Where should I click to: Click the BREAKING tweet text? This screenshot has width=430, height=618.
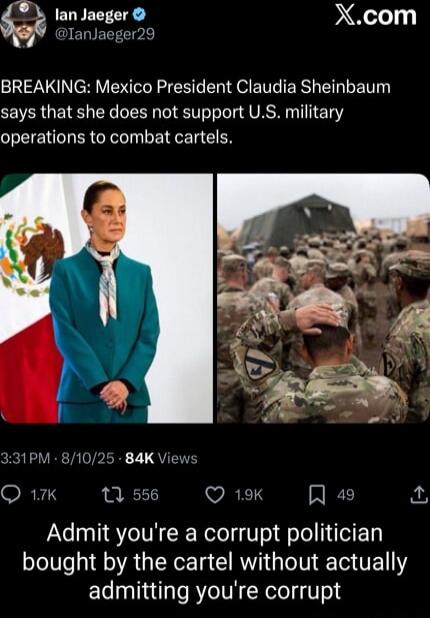click(x=195, y=112)
